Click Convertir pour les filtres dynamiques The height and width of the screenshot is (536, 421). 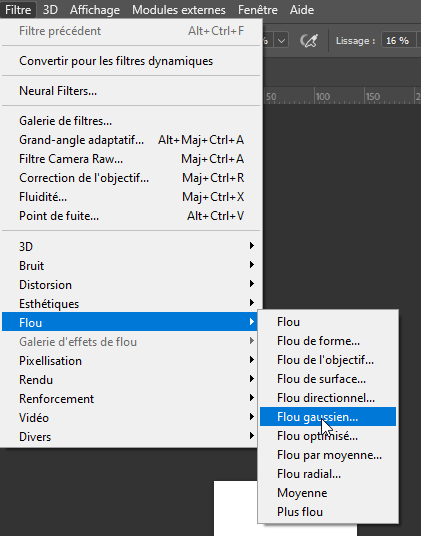tap(131, 61)
